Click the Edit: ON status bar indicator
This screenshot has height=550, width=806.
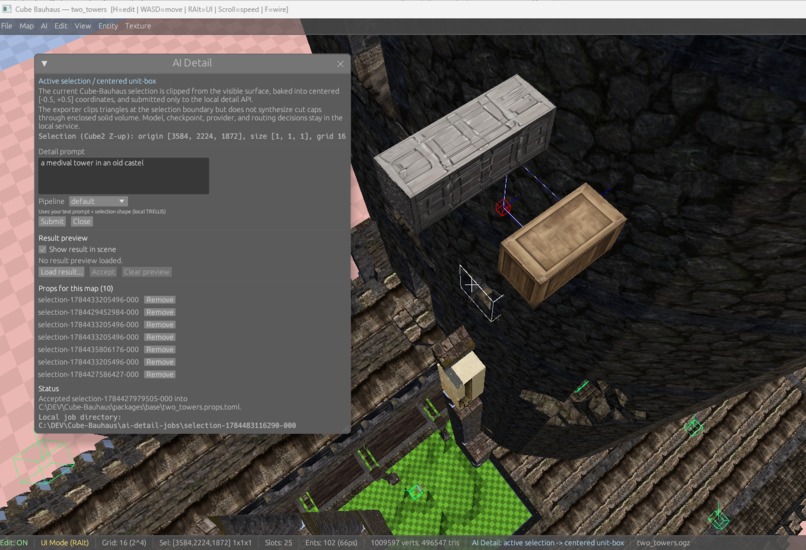pyautogui.click(x=14, y=542)
